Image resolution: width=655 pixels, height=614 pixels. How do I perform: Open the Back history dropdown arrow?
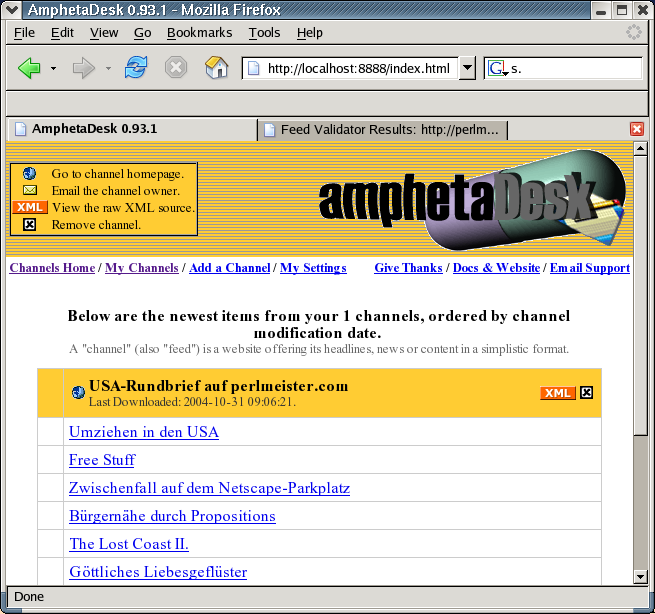(53, 68)
